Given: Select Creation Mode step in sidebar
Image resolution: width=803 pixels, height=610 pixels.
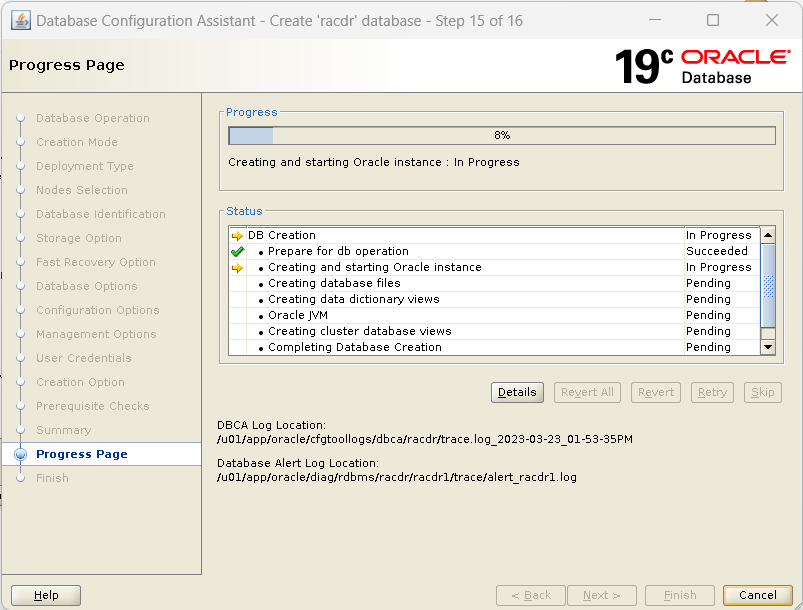Looking at the screenshot, I should tap(77, 142).
